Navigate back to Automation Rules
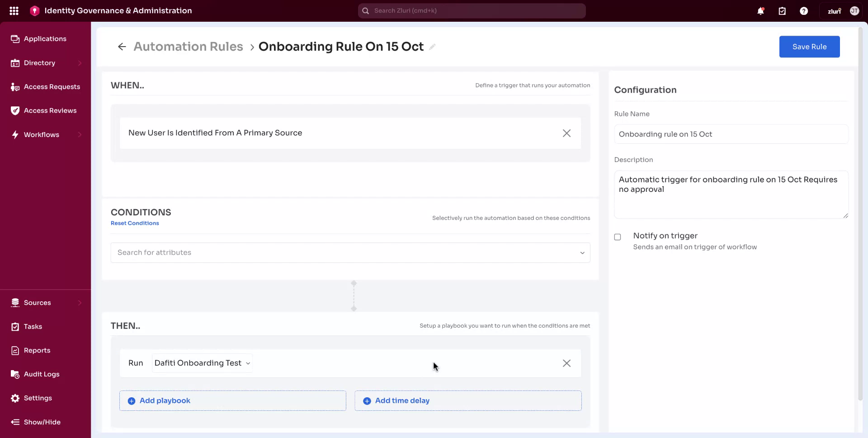Viewport: 868px width, 438px height. 188,46
